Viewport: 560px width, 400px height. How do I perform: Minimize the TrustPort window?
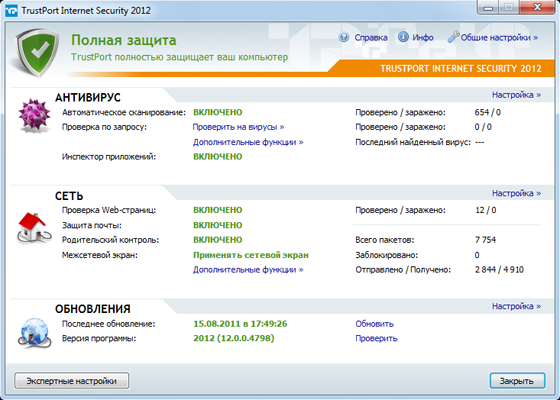click(488, 8)
